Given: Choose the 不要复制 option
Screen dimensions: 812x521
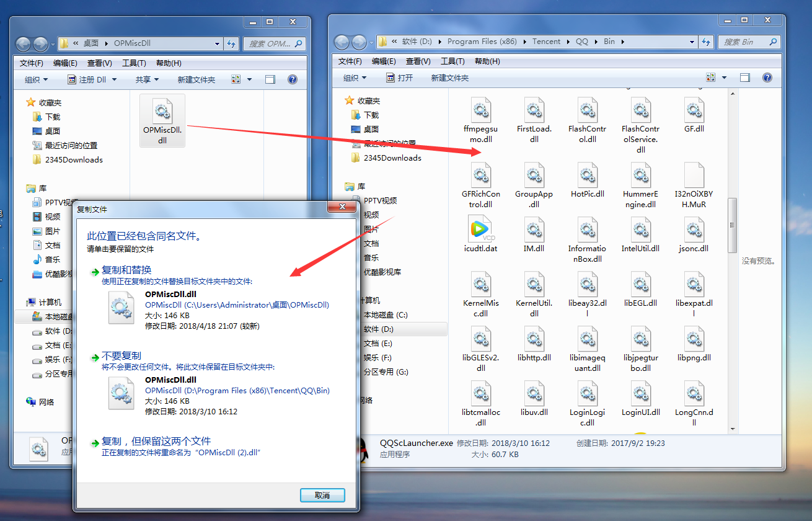Looking at the screenshot, I should coord(121,356).
